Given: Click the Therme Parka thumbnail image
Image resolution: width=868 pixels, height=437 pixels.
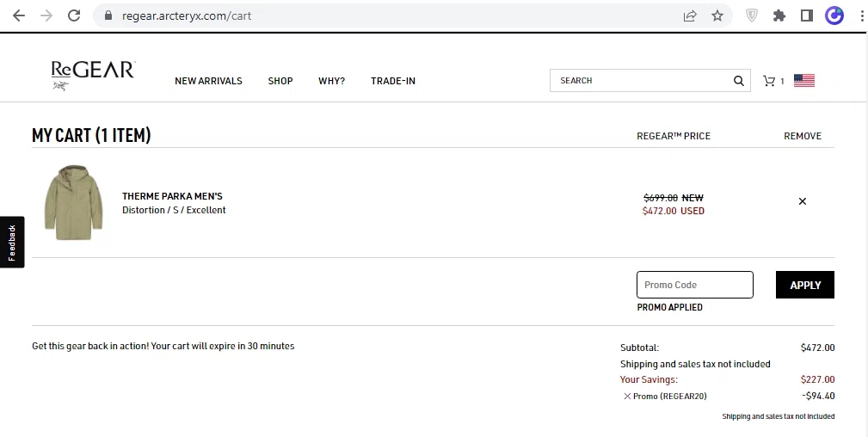Looking at the screenshot, I should pyautogui.click(x=74, y=202).
